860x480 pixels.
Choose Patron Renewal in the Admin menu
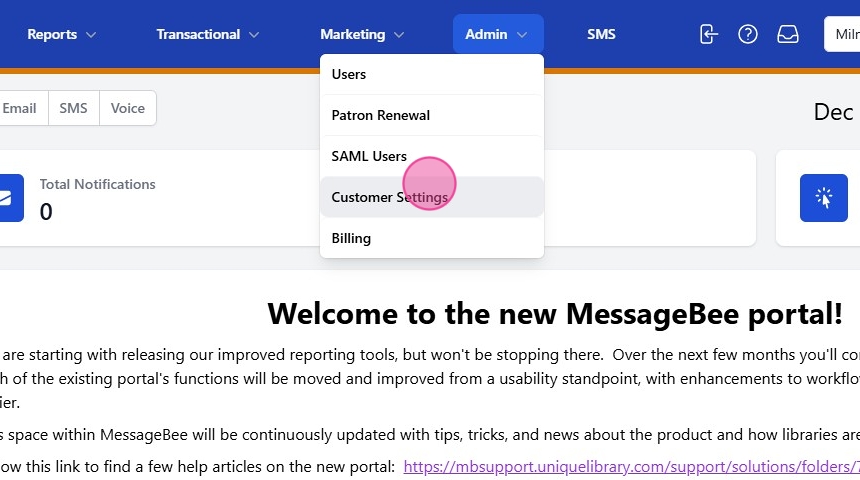(432, 115)
